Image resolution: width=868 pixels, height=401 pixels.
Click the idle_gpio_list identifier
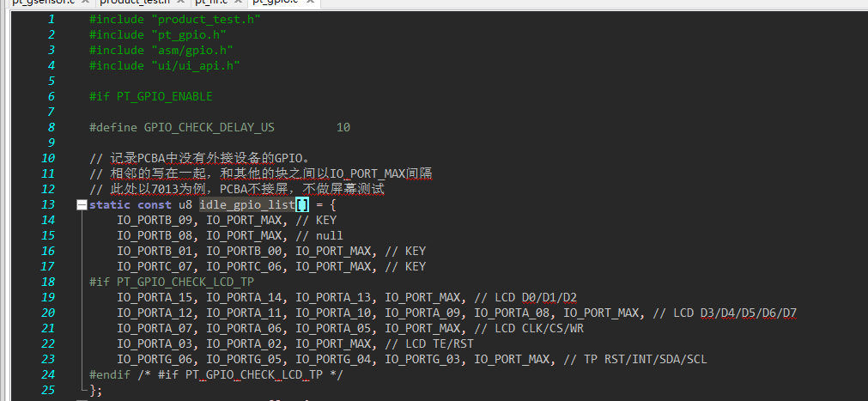point(247,205)
